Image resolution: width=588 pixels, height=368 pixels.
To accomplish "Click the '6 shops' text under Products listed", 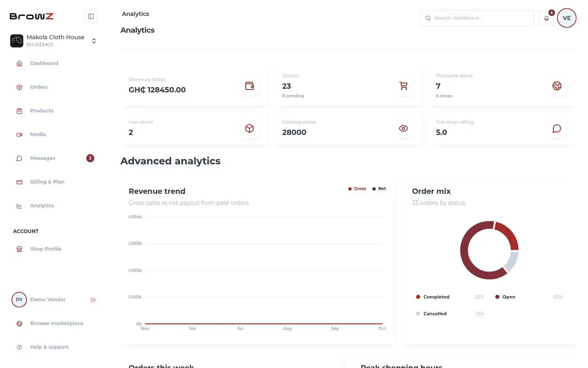I will click(444, 96).
